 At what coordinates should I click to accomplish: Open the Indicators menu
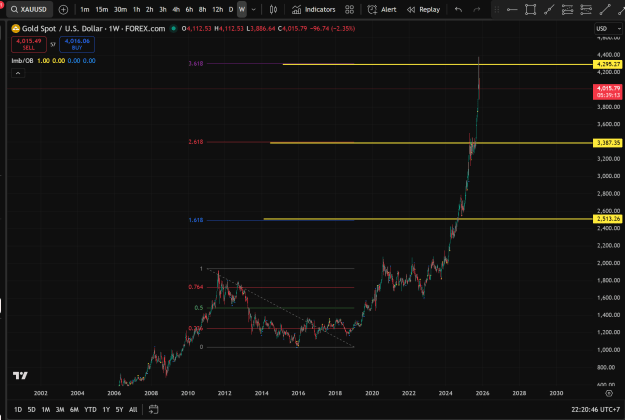(x=314, y=10)
